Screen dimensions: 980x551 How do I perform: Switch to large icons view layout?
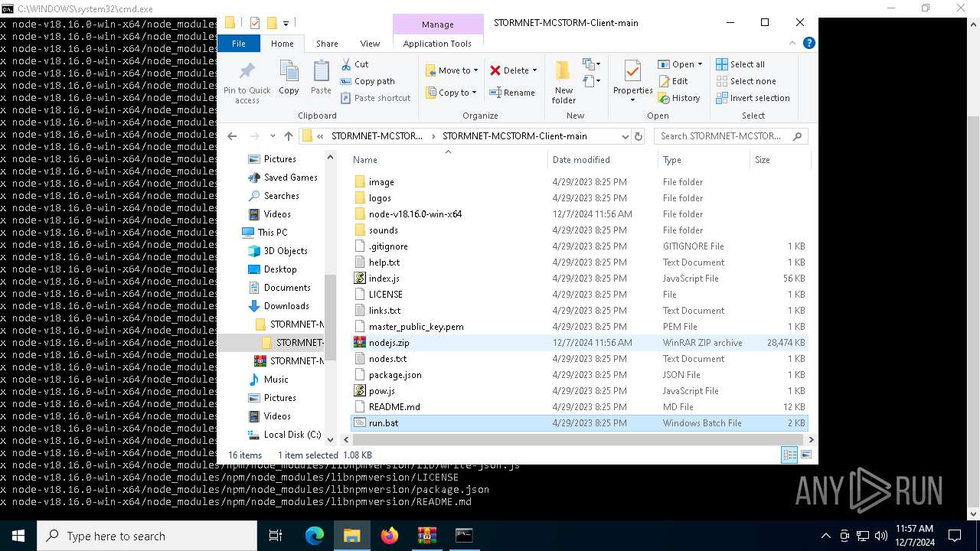[805, 455]
